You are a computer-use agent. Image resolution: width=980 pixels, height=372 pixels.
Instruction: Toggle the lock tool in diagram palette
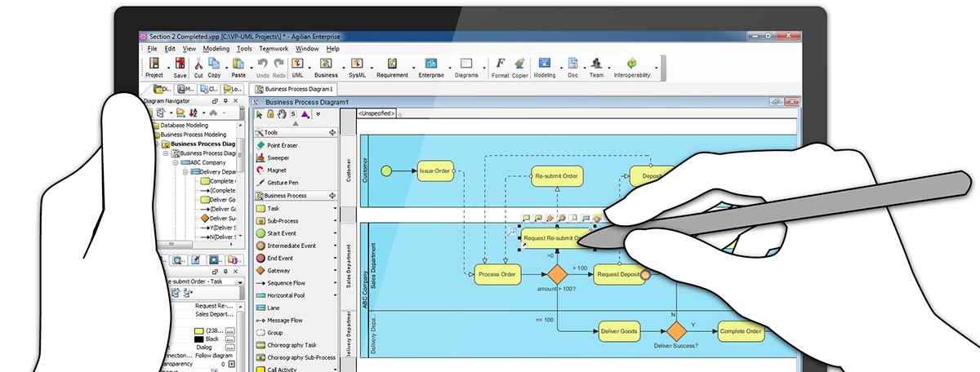coord(270,114)
